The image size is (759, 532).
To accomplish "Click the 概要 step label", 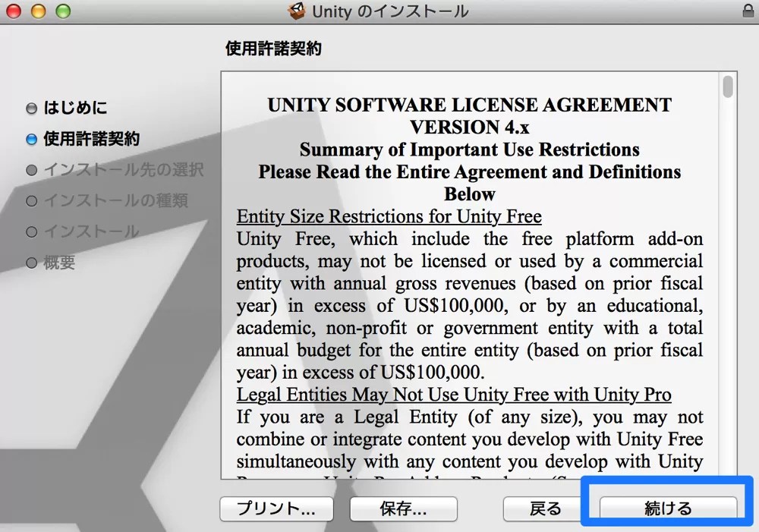I will click(x=59, y=263).
